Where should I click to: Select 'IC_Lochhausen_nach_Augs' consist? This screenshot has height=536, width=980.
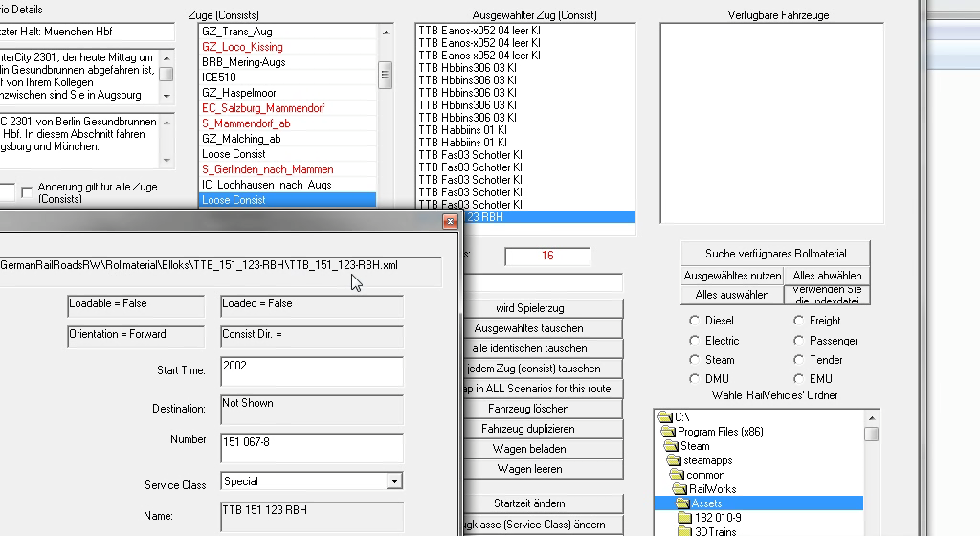click(287, 185)
